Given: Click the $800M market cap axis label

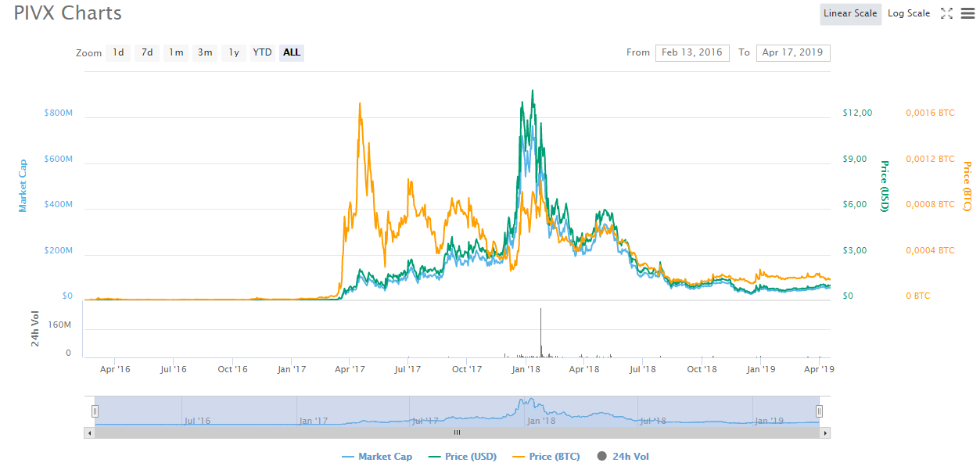Looking at the screenshot, I should pos(59,113).
